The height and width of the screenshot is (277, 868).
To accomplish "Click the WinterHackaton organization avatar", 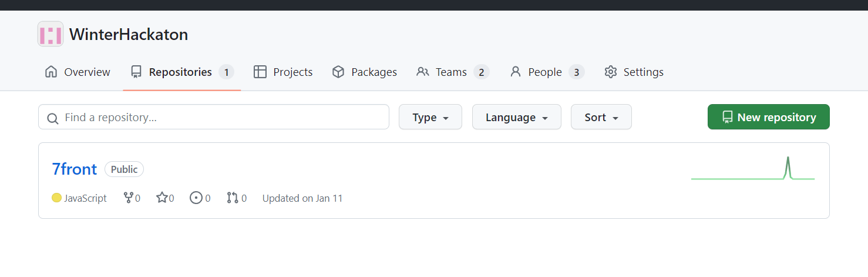I will coord(50,34).
